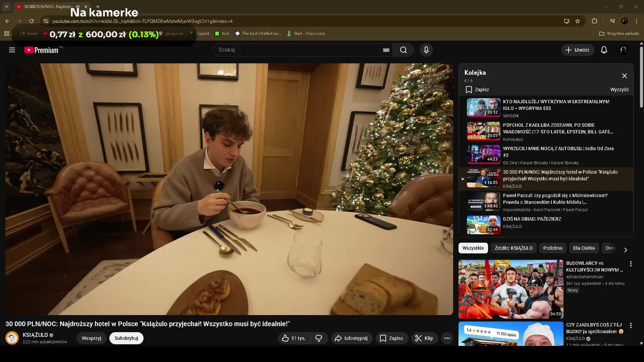Click the KSIĄŻULO channel name below video
This screenshot has height=362, width=644.
pyautogui.click(x=35, y=335)
